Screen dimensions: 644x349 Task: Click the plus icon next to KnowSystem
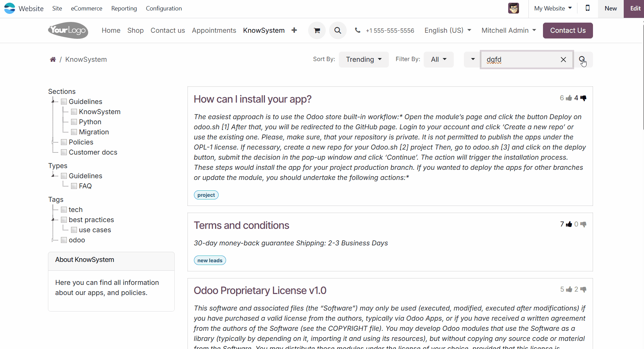point(294,30)
